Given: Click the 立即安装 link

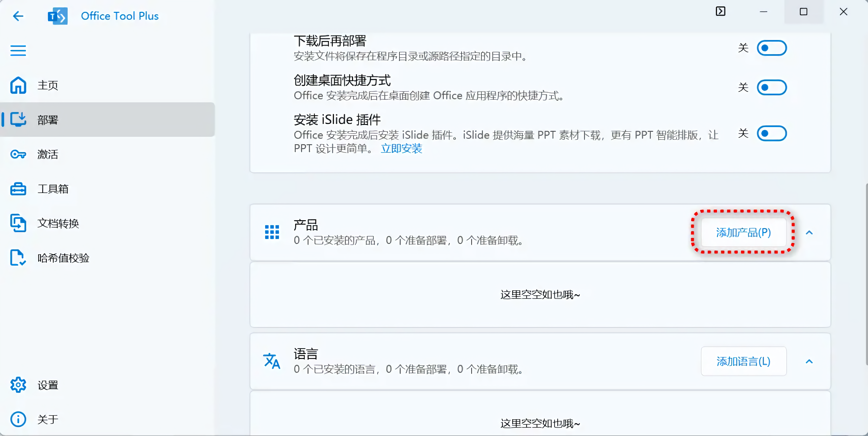Looking at the screenshot, I should [401, 149].
